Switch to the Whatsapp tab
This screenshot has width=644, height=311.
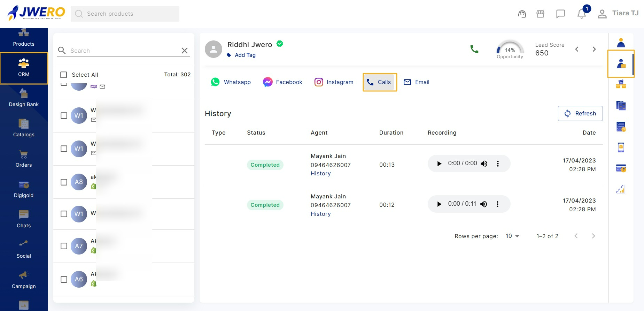tap(231, 82)
